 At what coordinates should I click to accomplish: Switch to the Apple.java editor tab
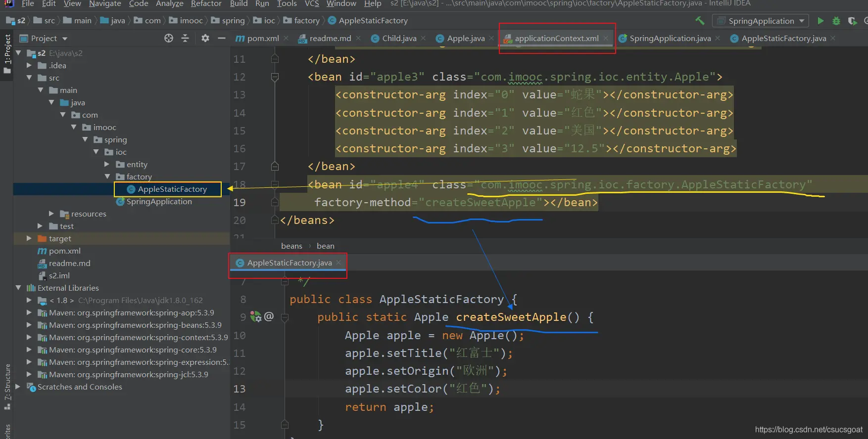pos(465,38)
